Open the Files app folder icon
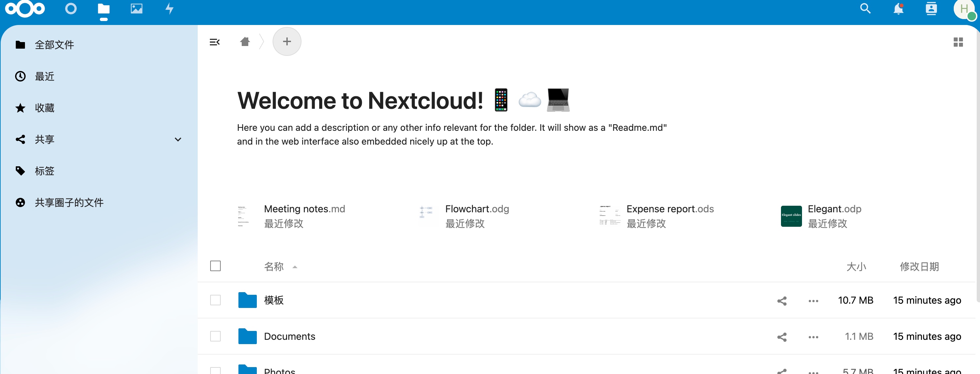The image size is (980, 374). (x=103, y=9)
